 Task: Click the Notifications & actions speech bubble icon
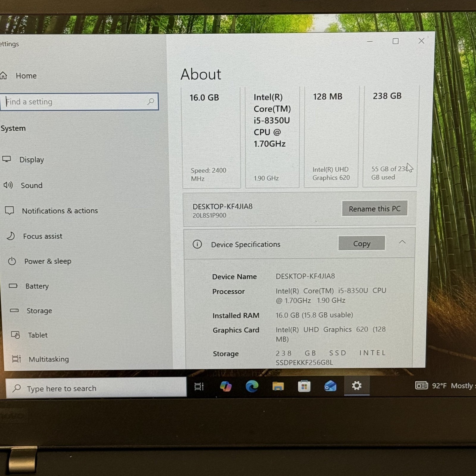click(10, 211)
